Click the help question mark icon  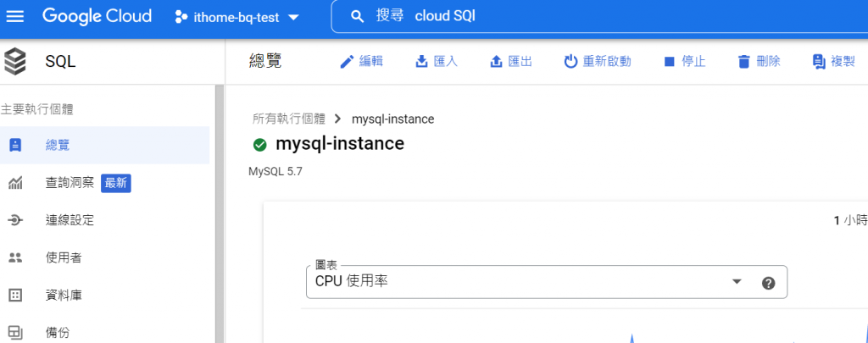[769, 283]
